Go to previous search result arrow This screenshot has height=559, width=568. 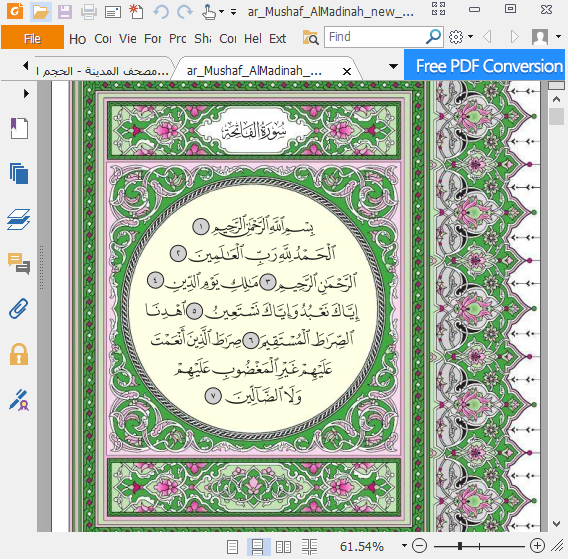click(x=487, y=37)
